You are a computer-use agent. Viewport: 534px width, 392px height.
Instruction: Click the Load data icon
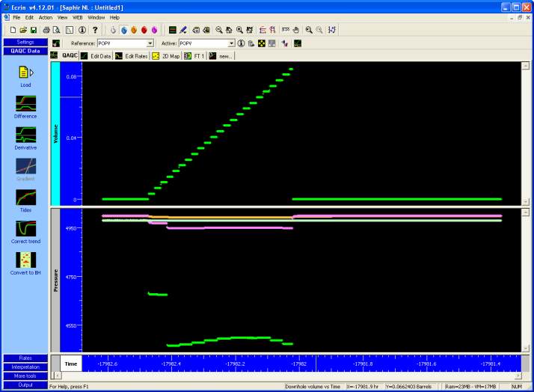tap(25, 73)
